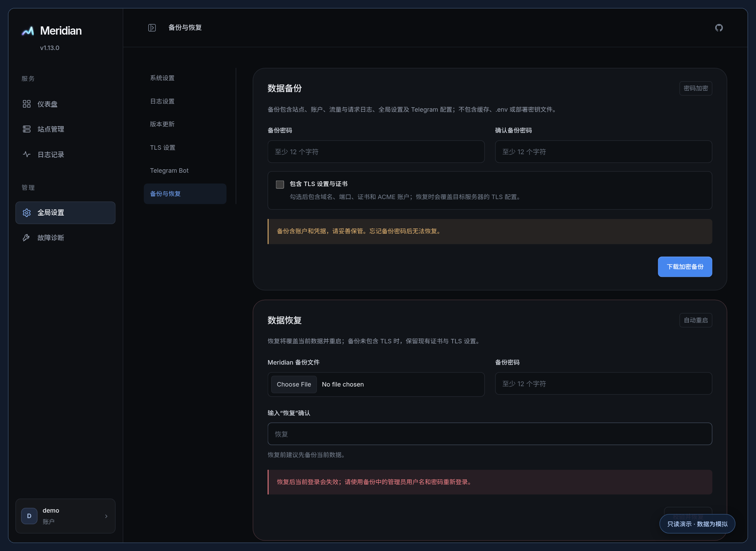Click the Meridian logo icon
756x551 pixels.
point(28,31)
